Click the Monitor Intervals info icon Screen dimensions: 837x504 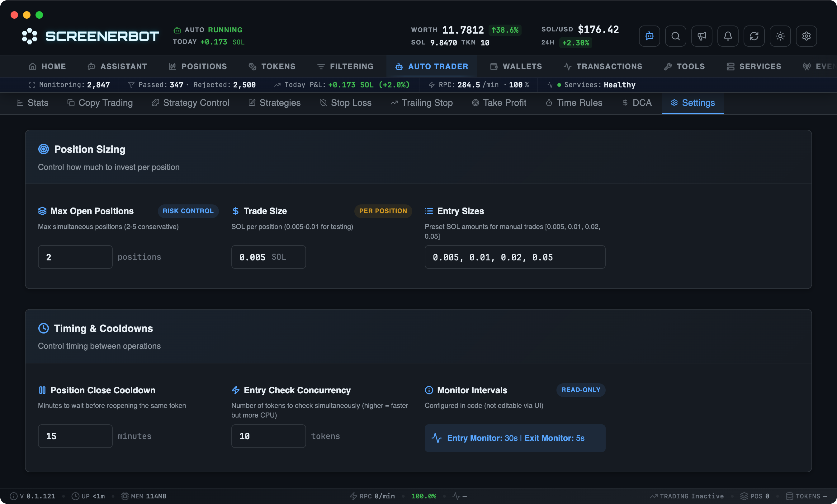click(429, 390)
